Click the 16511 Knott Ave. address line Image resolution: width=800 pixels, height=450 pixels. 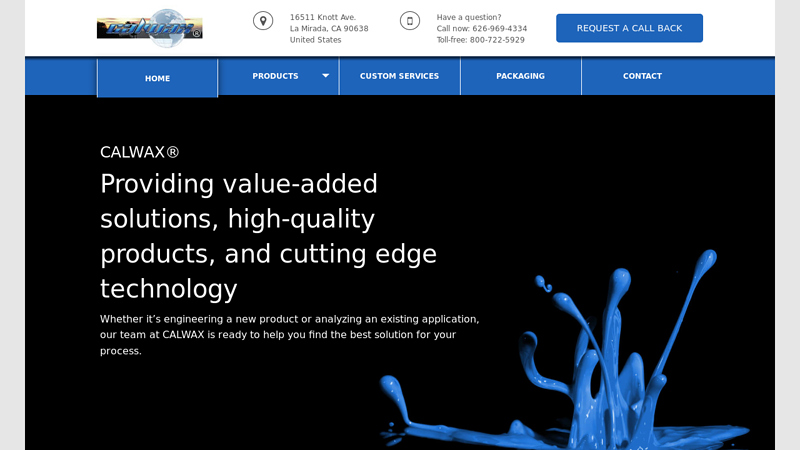323,17
